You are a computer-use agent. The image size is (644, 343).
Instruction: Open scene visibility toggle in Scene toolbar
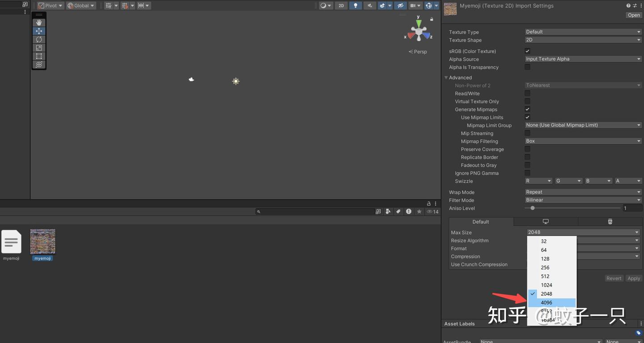pos(400,5)
